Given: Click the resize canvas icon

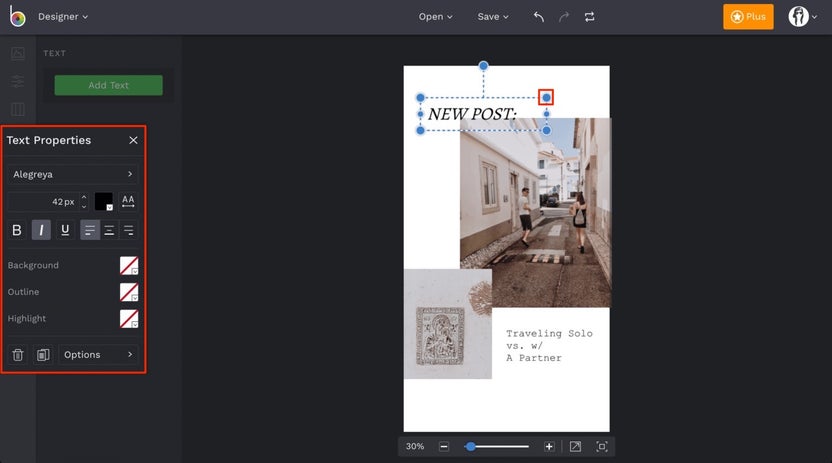Looking at the screenshot, I should coord(575,447).
